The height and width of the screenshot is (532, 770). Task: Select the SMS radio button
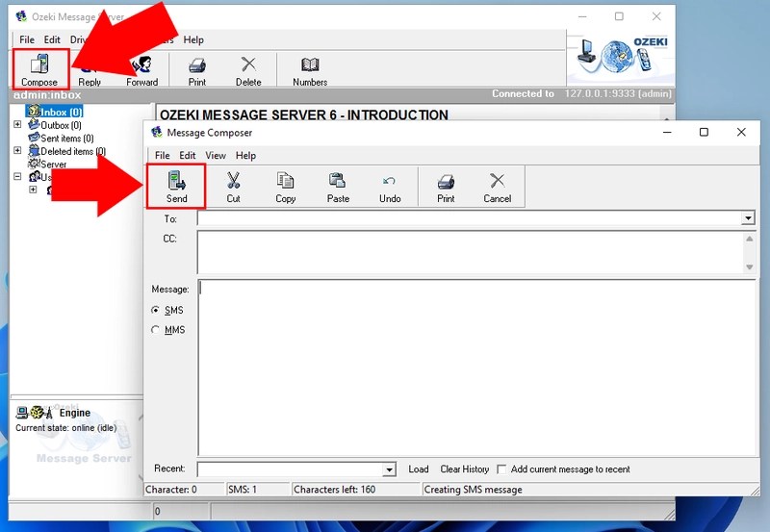[155, 310]
